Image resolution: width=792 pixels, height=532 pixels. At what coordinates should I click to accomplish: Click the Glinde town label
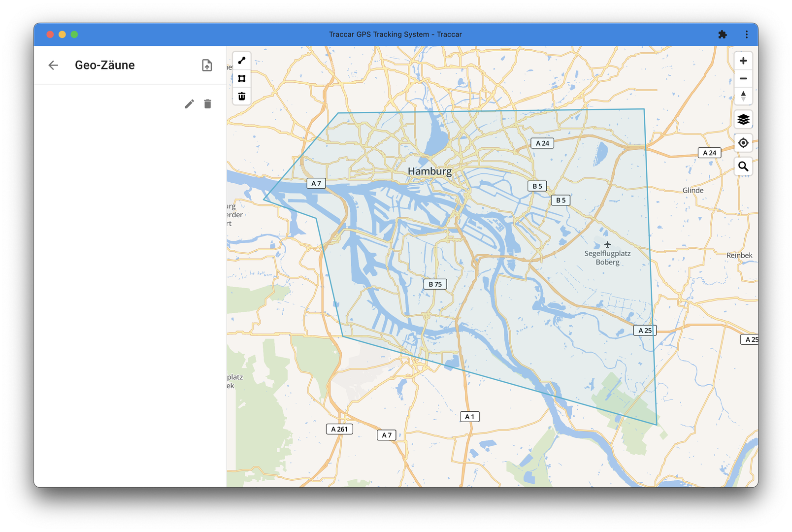click(693, 191)
